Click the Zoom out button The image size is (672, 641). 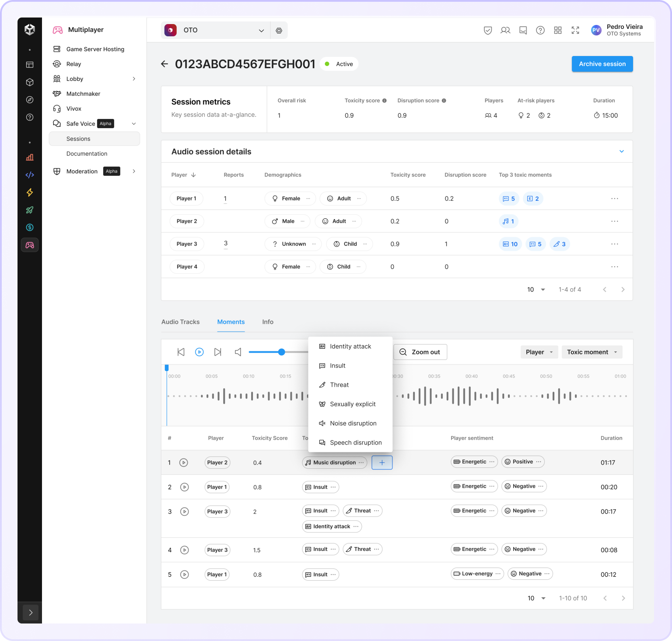pyautogui.click(x=420, y=352)
